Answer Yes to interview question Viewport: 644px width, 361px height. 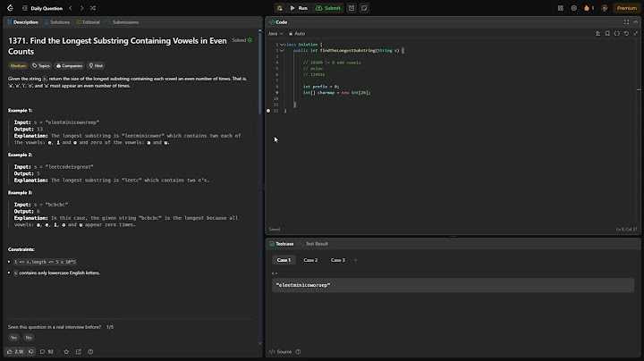[13, 338]
